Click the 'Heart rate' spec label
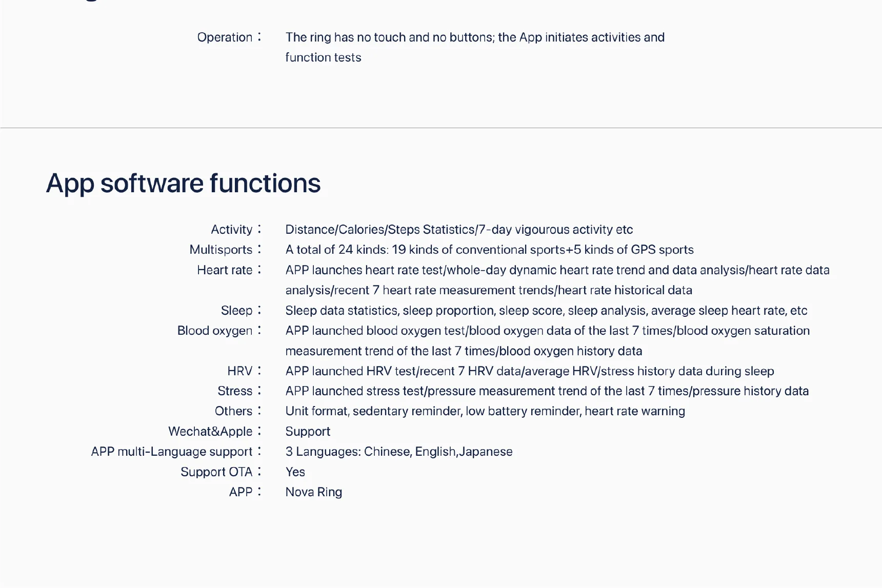882x588 pixels. pos(225,270)
